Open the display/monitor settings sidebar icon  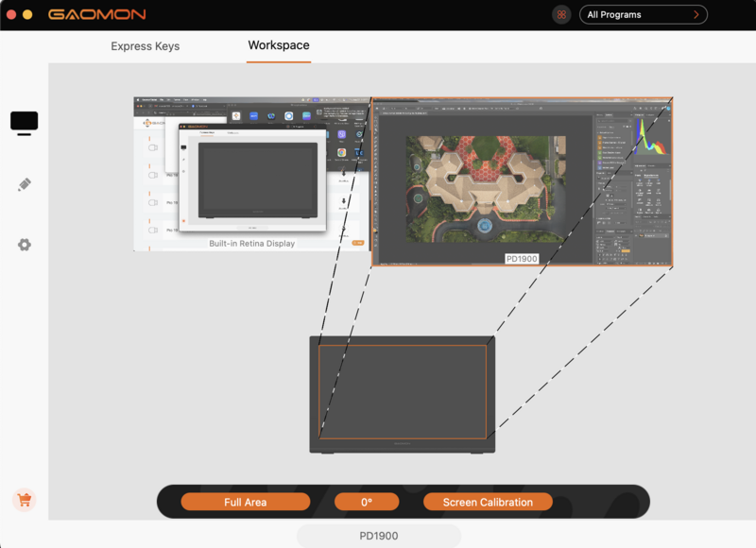pyautogui.click(x=25, y=124)
